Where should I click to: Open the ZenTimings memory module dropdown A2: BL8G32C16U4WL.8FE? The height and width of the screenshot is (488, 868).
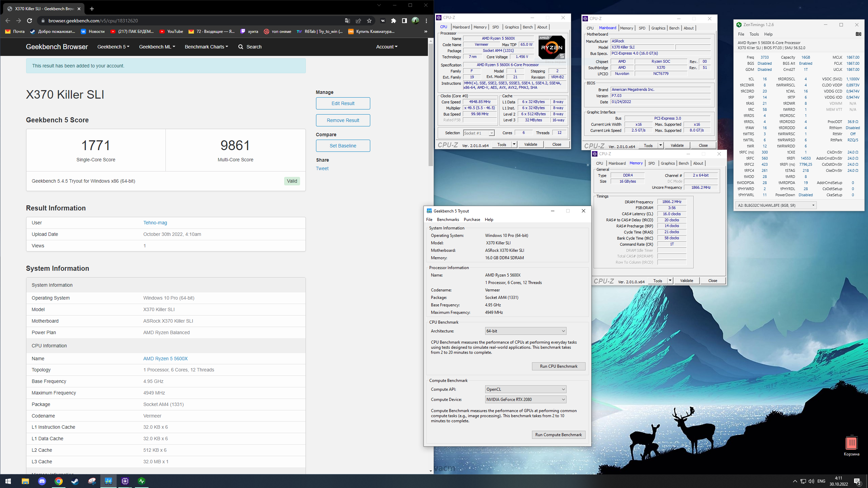[x=776, y=205]
